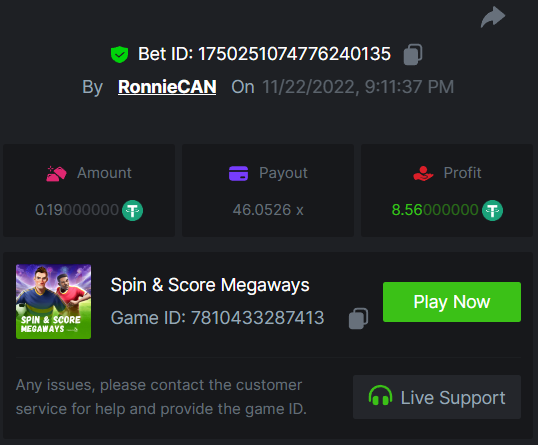Copy the Game ID with copy icon
The image size is (538, 445).
[358, 318]
